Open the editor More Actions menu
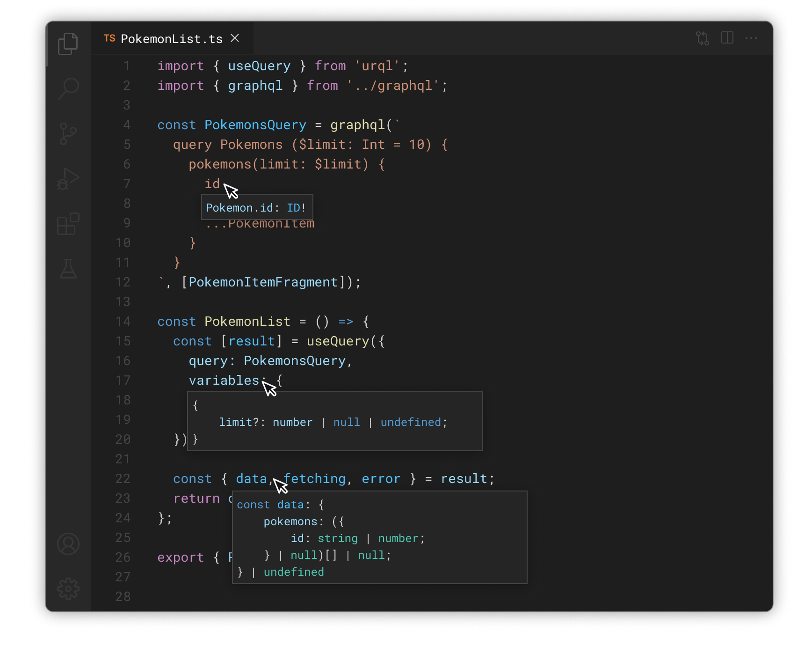 pos(752,38)
